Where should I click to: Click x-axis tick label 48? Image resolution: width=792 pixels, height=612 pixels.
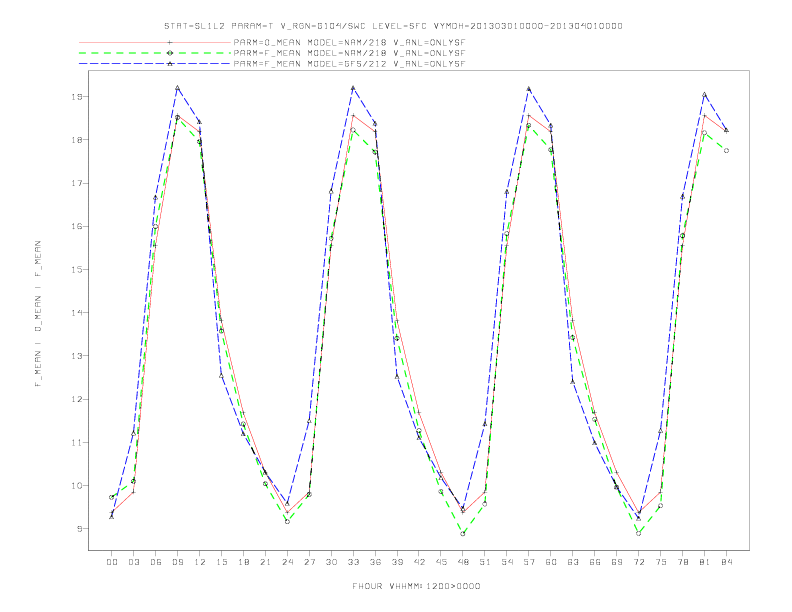pos(463,562)
